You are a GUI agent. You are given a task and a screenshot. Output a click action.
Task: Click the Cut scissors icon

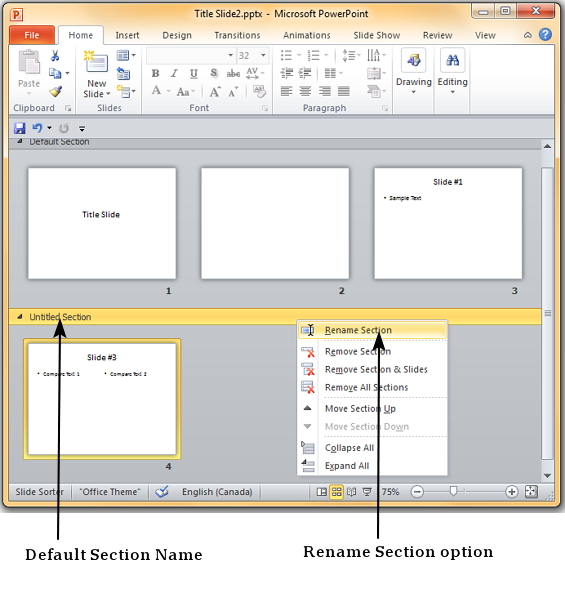(55, 56)
